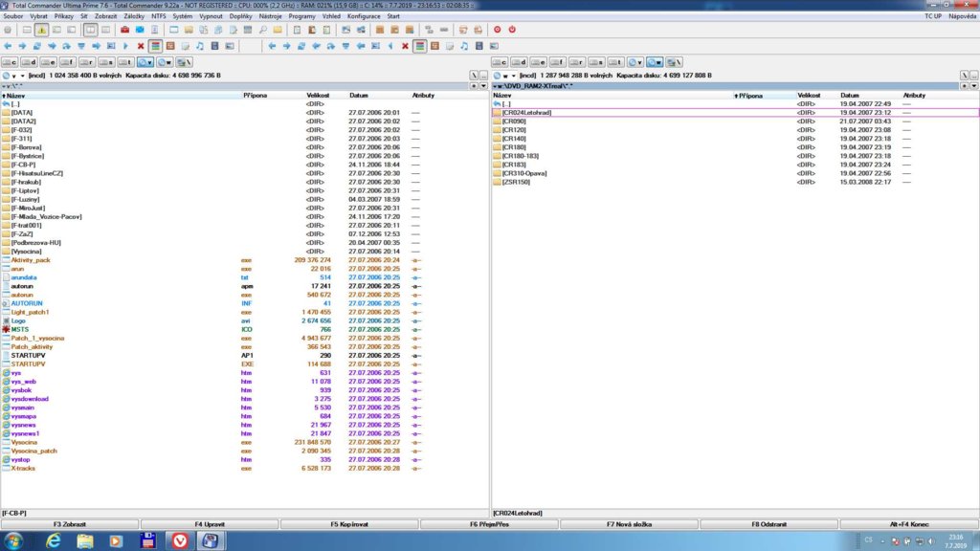Click left panel forward arrow icon
This screenshot has height=551, width=980.
coord(23,46)
